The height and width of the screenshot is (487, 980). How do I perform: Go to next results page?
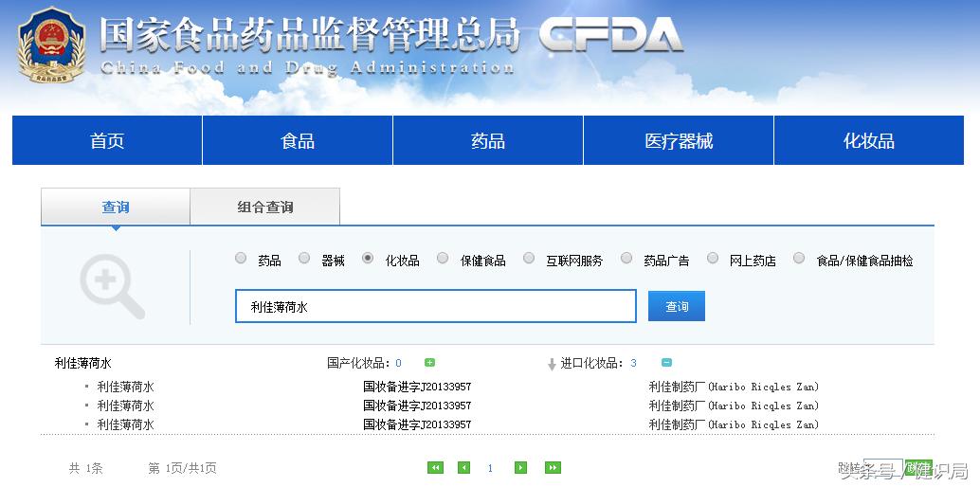click(x=520, y=468)
